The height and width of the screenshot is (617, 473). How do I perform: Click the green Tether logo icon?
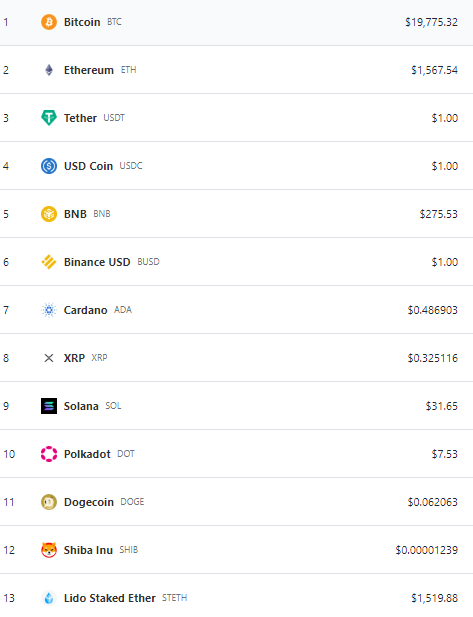coord(49,118)
